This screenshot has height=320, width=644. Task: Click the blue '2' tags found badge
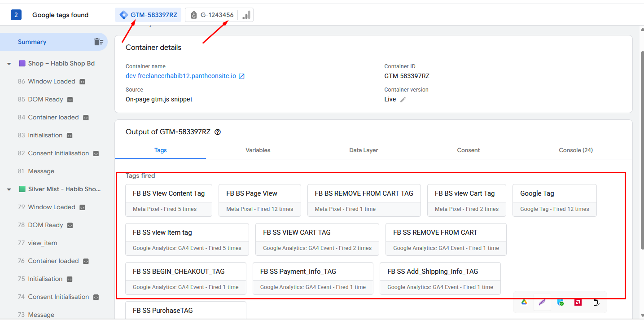[16, 15]
